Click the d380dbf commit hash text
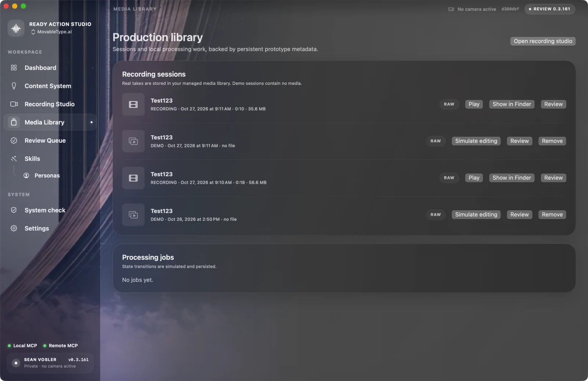The width and height of the screenshot is (588, 381). point(510,9)
